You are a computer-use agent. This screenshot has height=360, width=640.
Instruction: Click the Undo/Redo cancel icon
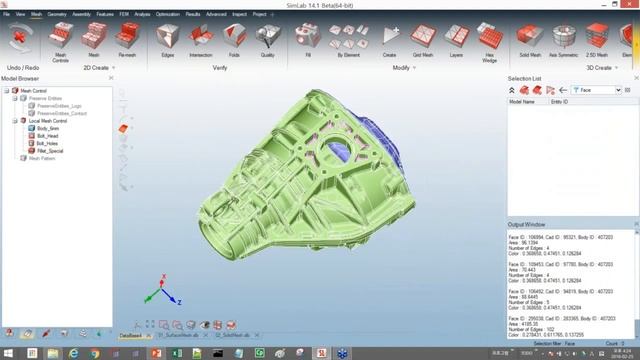coord(20,38)
